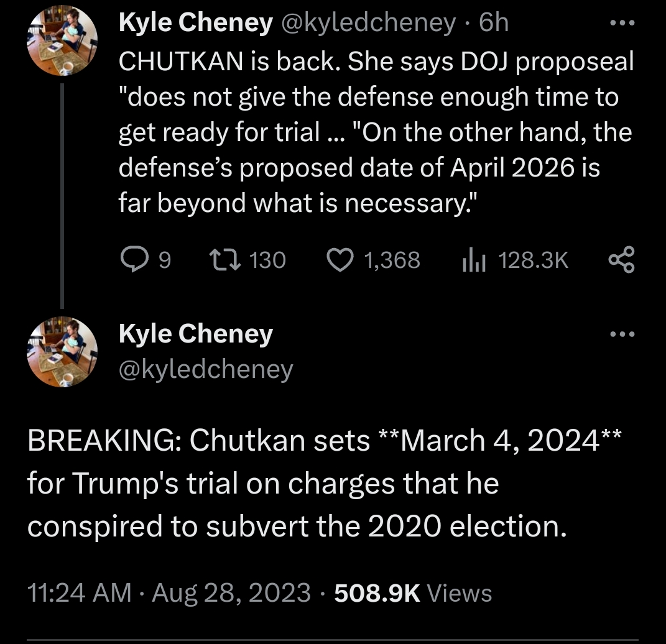666x644 pixels.
Task: Select Kyle Cheney's name on the main tweet
Action: (x=195, y=334)
